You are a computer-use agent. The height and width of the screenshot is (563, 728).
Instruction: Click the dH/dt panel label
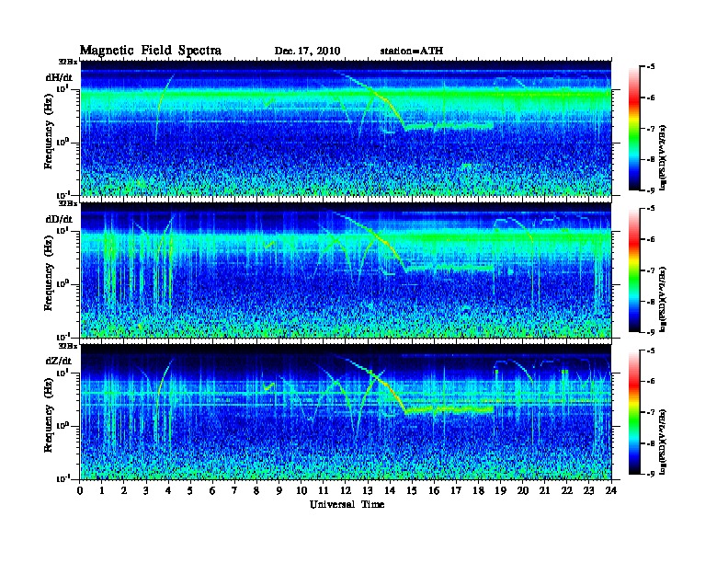[59, 77]
